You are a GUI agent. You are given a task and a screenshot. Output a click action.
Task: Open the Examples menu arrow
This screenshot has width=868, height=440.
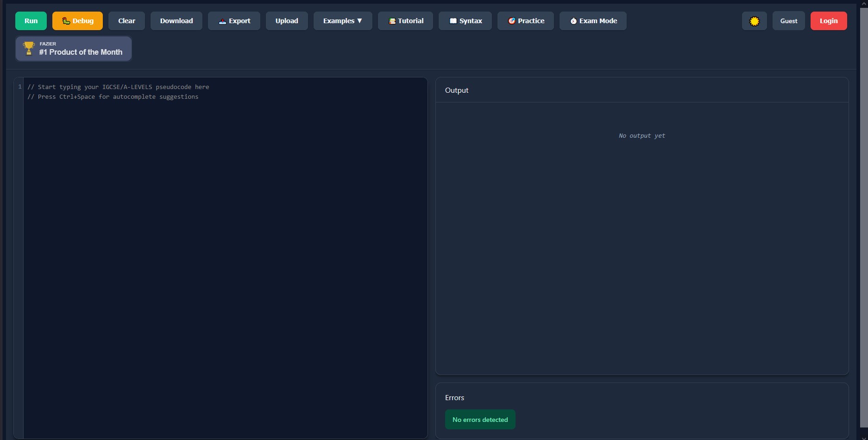point(360,21)
